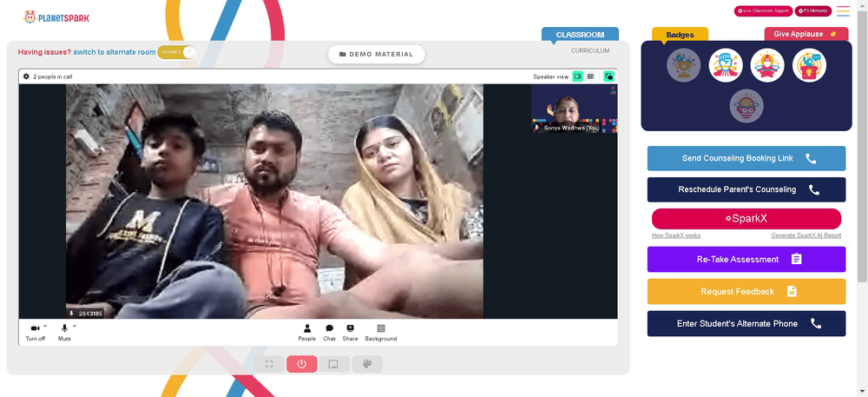Viewport: 868px width, 397px height.
Task: Click Request Feedback
Action: 746,291
